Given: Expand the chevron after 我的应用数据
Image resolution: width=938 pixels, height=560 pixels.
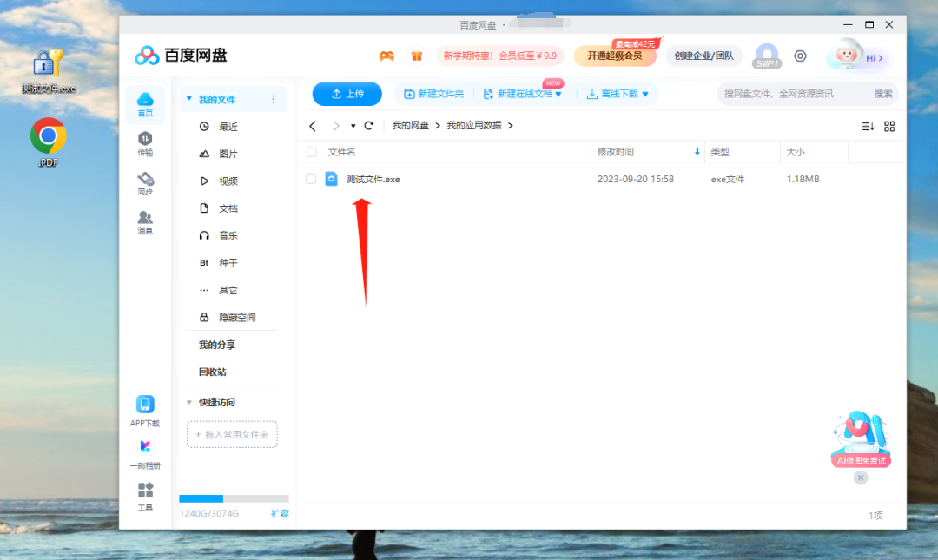Looking at the screenshot, I should [511, 126].
